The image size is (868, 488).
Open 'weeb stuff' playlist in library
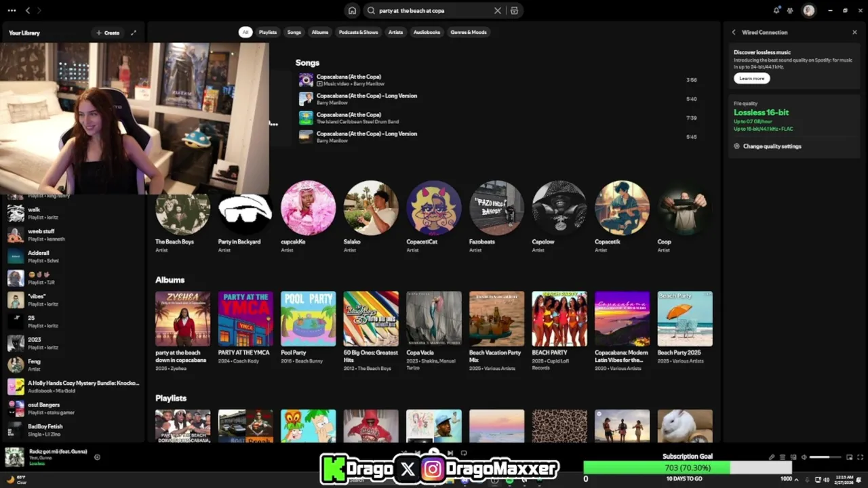73,235
